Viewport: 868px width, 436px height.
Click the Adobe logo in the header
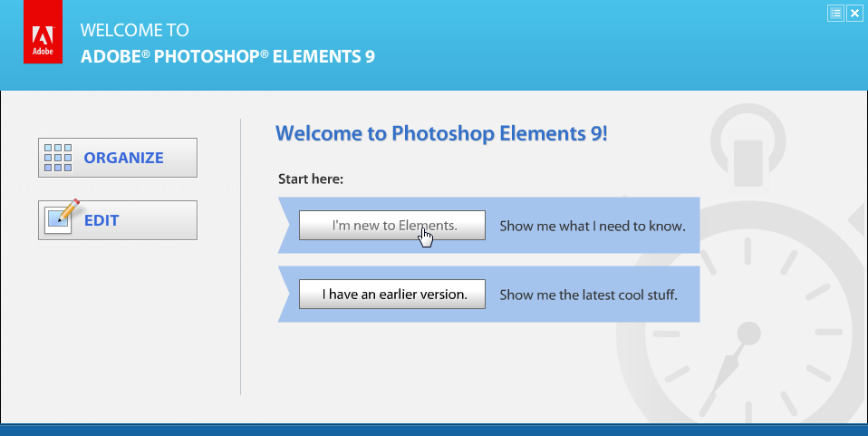pos(43,41)
